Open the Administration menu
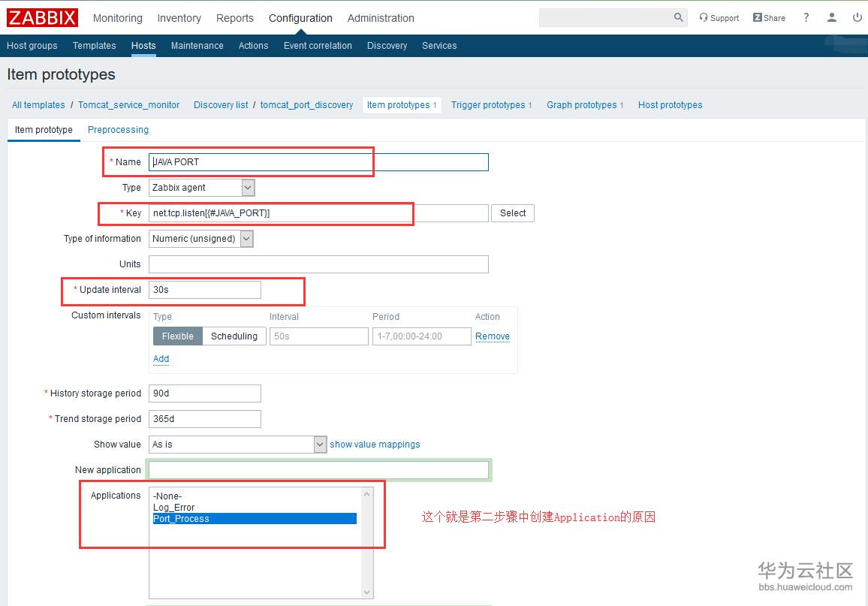The image size is (868, 606). [x=381, y=18]
